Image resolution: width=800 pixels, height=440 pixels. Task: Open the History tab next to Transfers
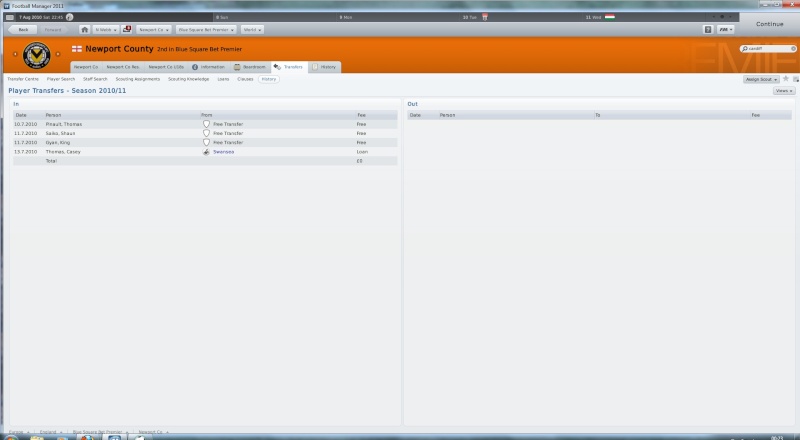324,67
